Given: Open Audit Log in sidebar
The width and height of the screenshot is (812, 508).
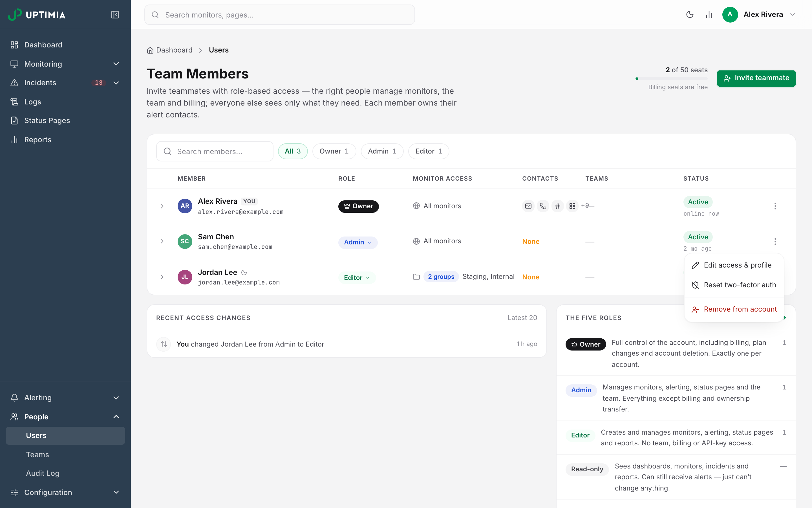Looking at the screenshot, I should click(65, 473).
